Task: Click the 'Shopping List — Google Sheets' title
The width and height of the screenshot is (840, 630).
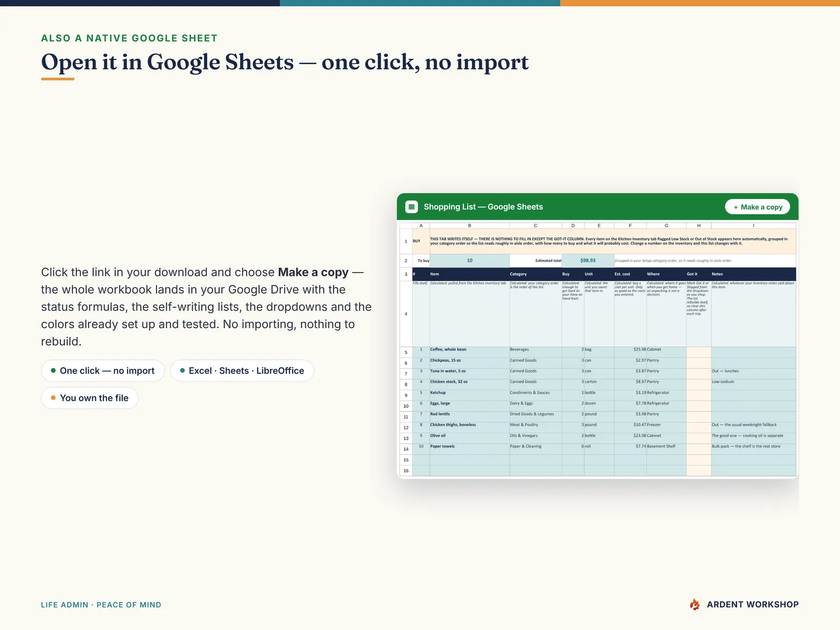Action: pyautogui.click(x=483, y=207)
